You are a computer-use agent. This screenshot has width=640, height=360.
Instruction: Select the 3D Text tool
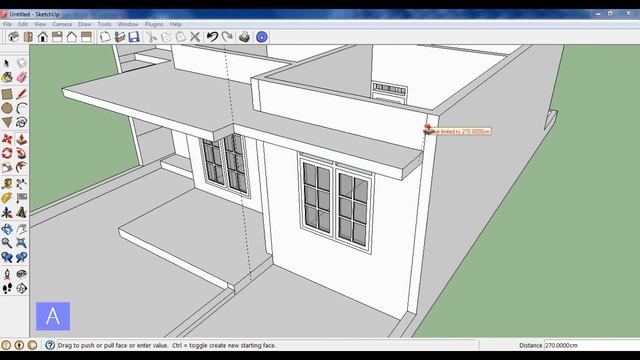pos(21,213)
